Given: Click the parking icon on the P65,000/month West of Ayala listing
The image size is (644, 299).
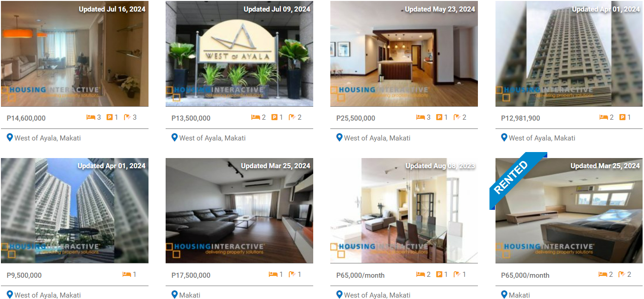Looking at the screenshot, I should tap(439, 275).
